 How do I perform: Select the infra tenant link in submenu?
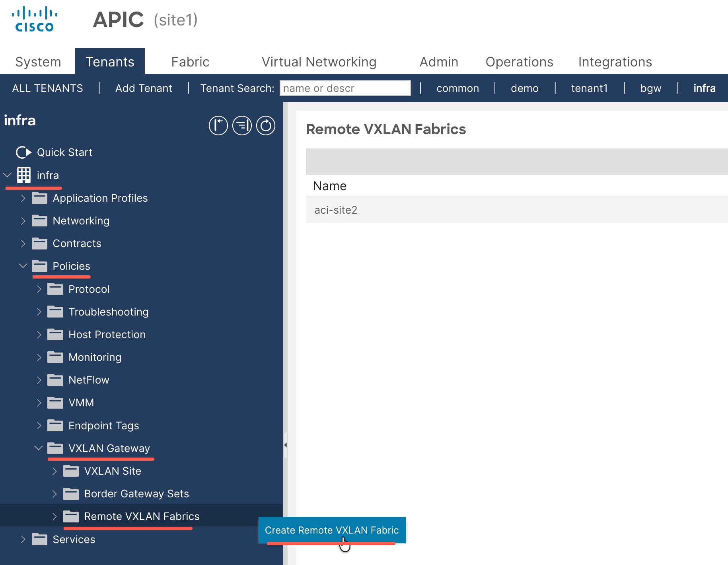point(704,88)
